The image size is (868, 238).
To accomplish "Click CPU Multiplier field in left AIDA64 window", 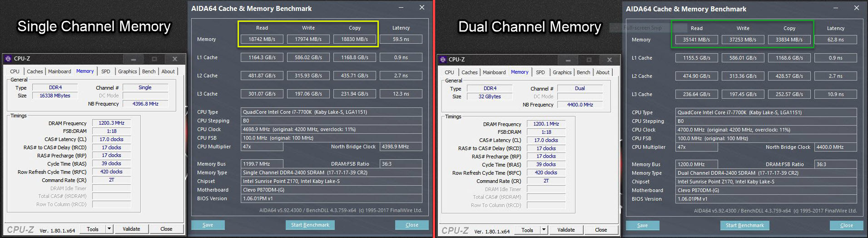I will click(x=262, y=147).
